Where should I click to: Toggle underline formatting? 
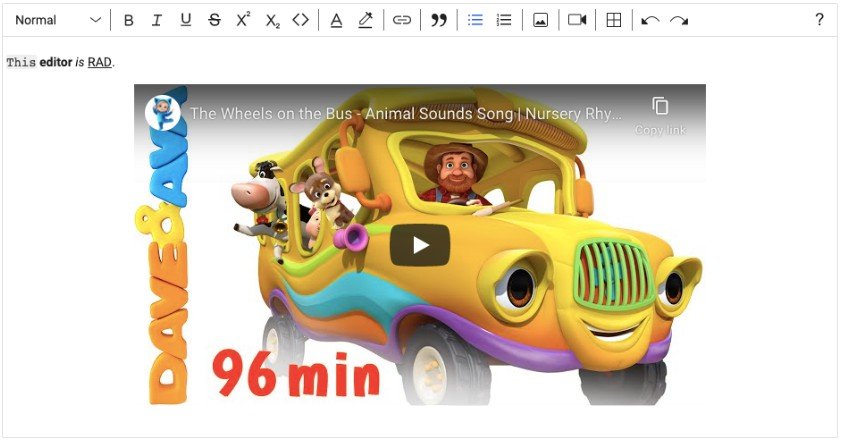tap(185, 20)
